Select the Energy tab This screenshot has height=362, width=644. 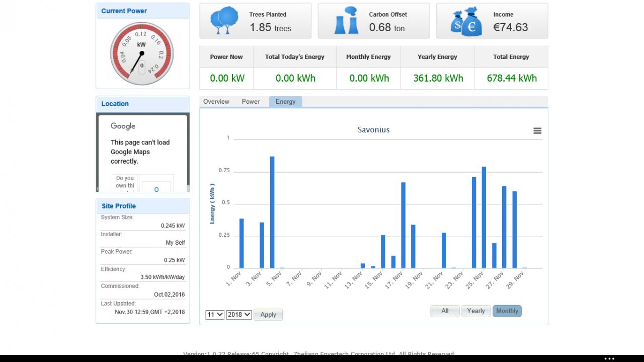(x=286, y=102)
